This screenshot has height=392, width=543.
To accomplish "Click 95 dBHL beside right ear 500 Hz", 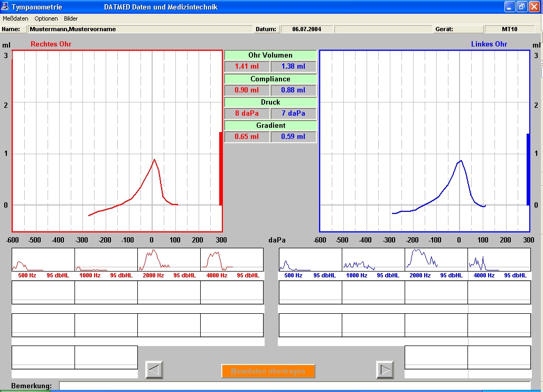I will click(x=58, y=276).
